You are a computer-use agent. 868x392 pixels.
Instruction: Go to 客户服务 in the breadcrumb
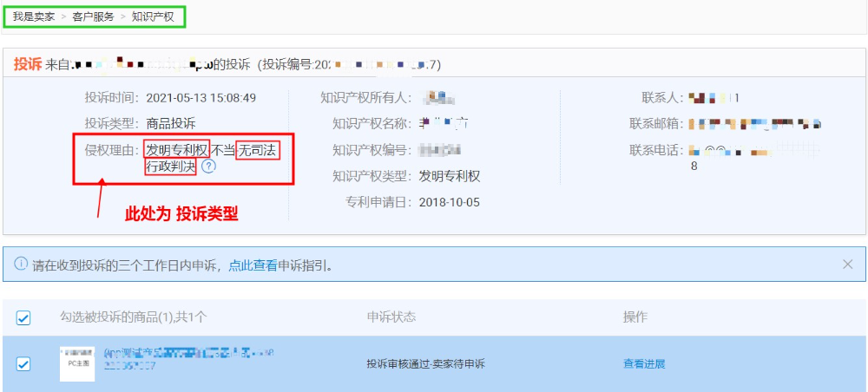tap(93, 16)
